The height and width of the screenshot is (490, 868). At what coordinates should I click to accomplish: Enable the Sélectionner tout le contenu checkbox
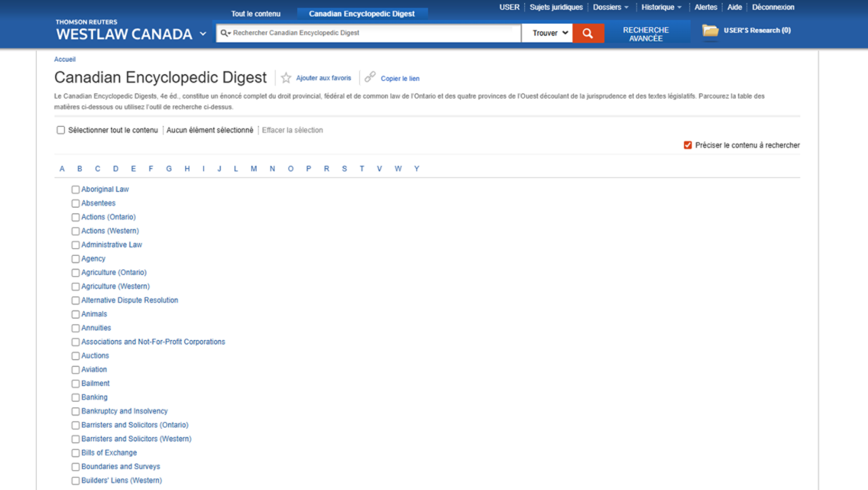coord(60,130)
